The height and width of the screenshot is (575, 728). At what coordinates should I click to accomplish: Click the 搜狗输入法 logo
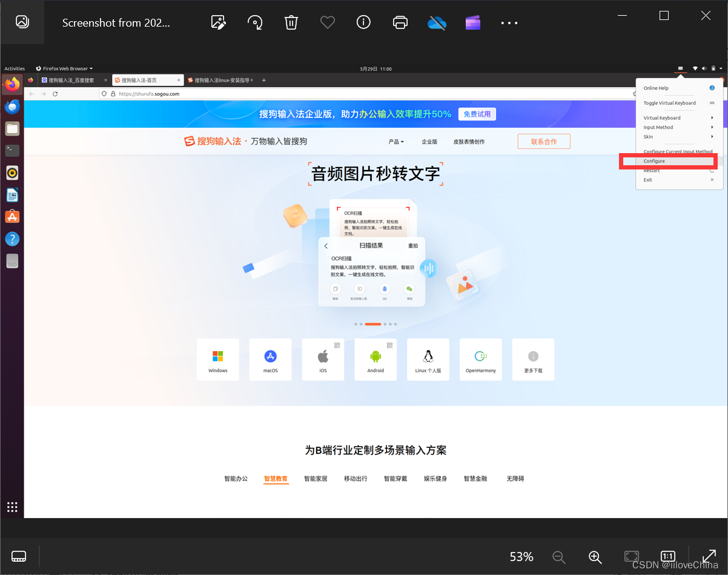[213, 141]
